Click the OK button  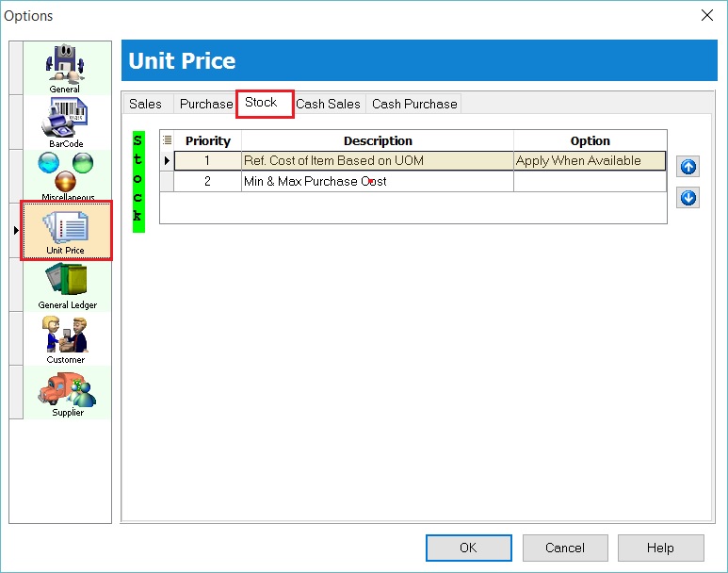click(468, 548)
